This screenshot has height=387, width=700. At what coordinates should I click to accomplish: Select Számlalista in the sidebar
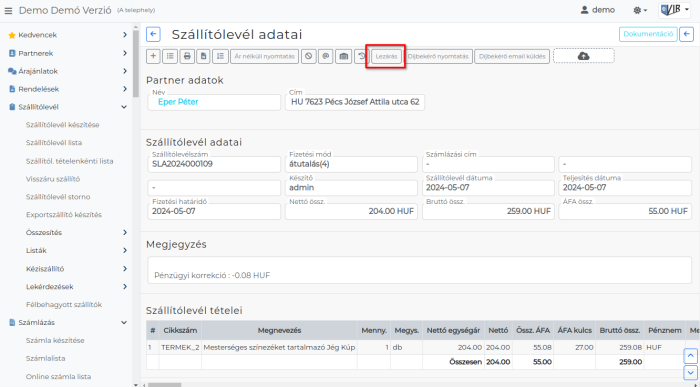click(x=46, y=358)
